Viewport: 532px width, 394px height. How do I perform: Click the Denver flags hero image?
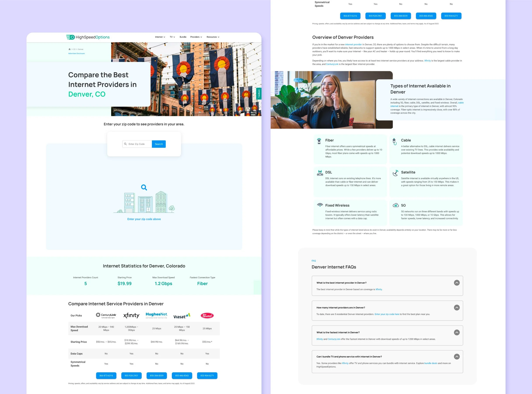point(186,79)
